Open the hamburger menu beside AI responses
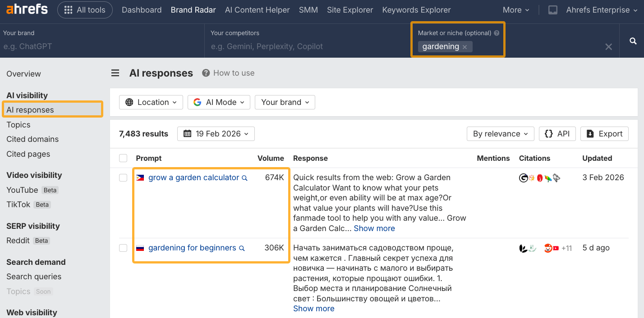Image resolution: width=644 pixels, height=318 pixels. 115,73
